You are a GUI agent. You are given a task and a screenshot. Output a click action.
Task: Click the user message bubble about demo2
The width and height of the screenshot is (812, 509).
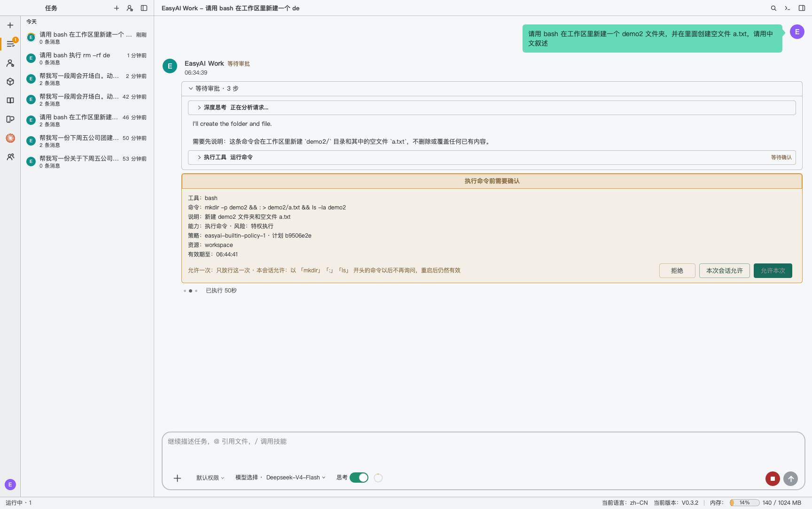(x=652, y=39)
